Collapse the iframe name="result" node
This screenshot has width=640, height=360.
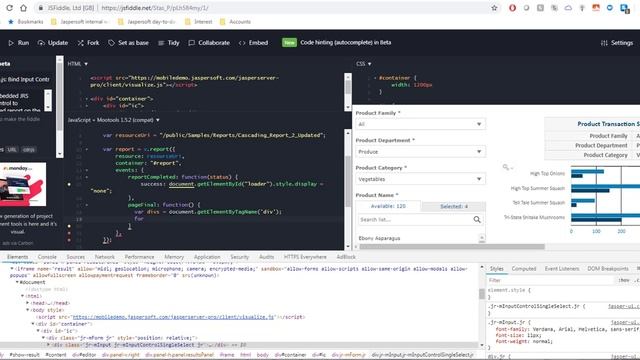pyautogui.click(x=12, y=269)
